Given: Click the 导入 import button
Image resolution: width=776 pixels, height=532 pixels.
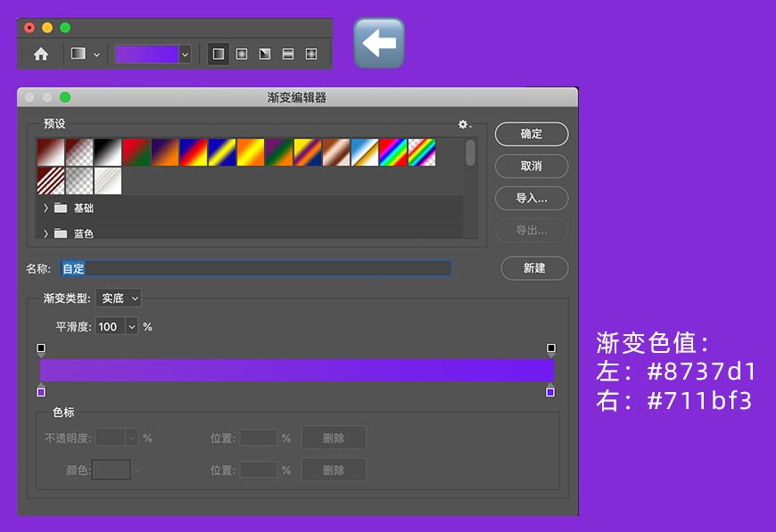Looking at the screenshot, I should pos(531,198).
